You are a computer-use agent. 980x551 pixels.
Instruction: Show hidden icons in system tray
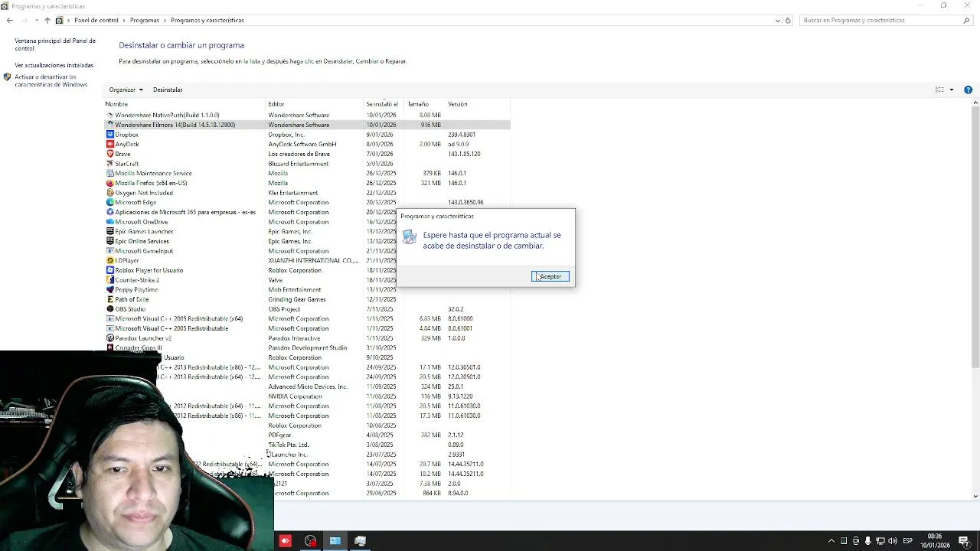(831, 541)
